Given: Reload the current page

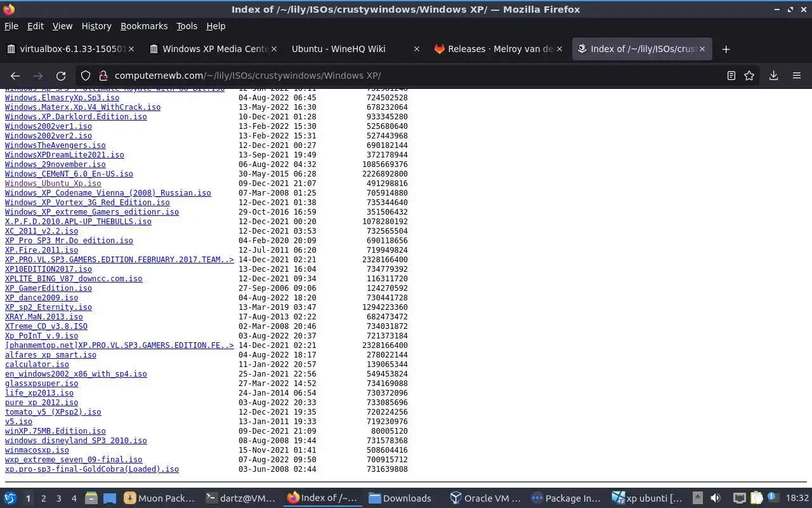Looking at the screenshot, I should point(61,76).
